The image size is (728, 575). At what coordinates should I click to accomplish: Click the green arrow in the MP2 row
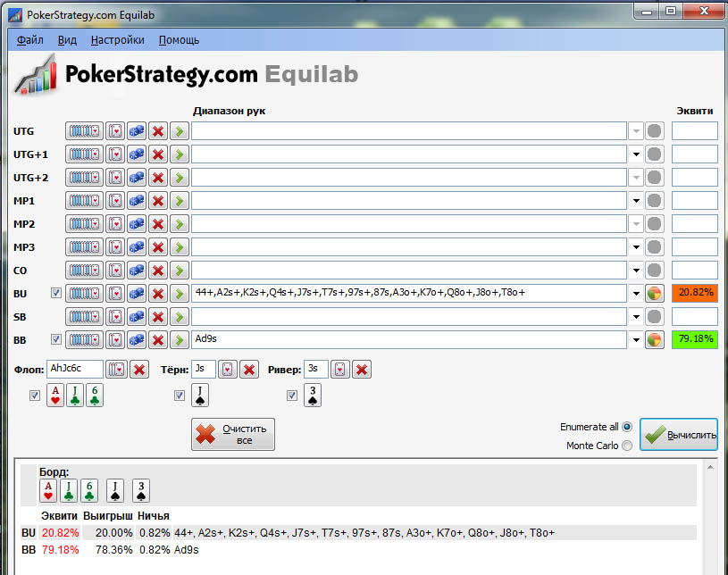coord(180,224)
